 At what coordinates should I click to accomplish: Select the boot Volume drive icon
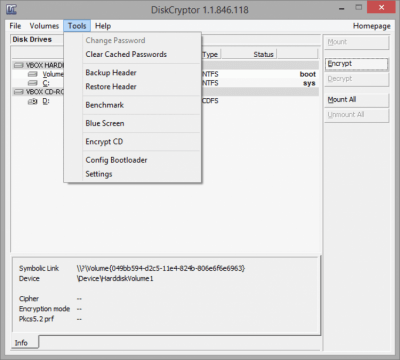coord(33,74)
